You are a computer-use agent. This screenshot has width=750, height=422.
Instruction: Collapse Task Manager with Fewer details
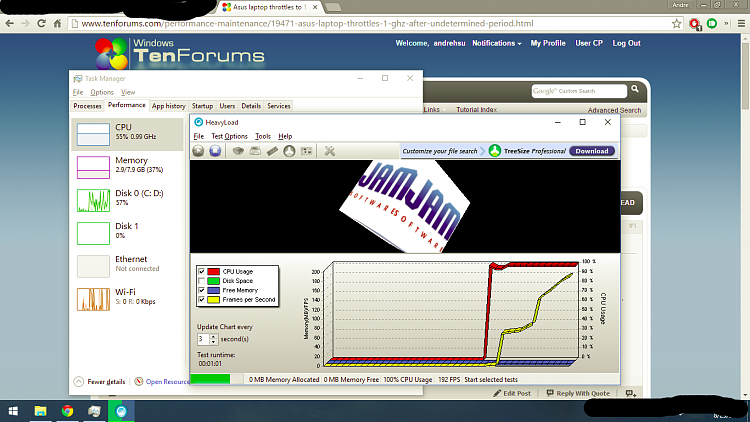pos(99,382)
